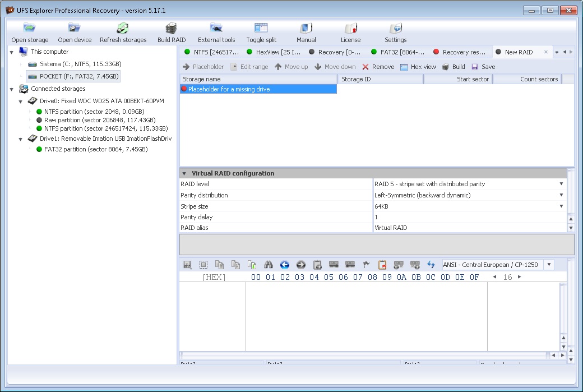This screenshot has height=392, width=583.
Task: Decrease hex bytes-per-row with left arrow
Action: [494, 276]
